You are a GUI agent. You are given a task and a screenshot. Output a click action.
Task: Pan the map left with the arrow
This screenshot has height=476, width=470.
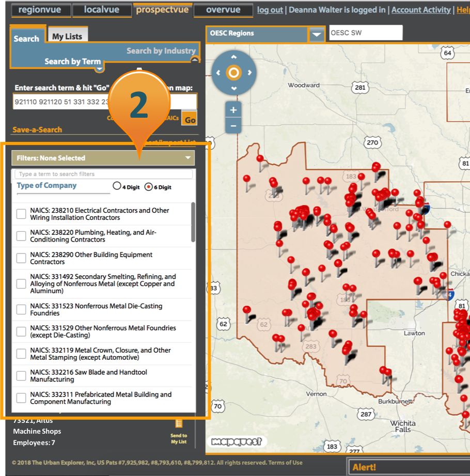pos(217,73)
